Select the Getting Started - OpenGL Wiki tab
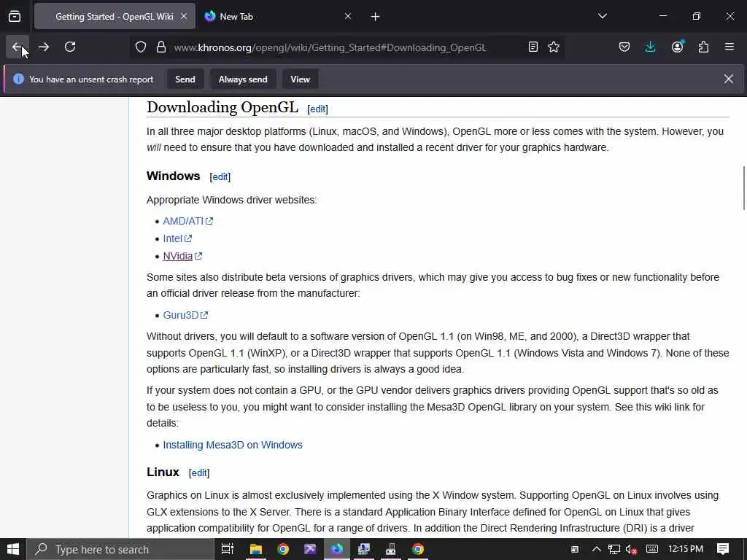 tap(115, 17)
